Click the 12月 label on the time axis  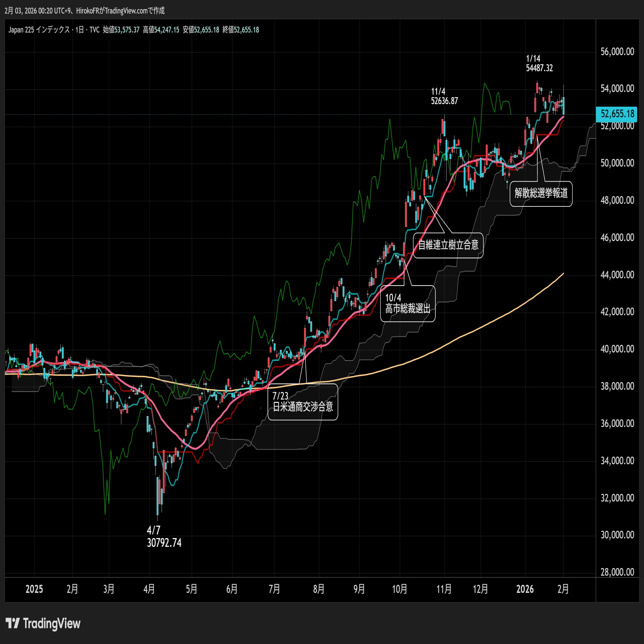481,589
